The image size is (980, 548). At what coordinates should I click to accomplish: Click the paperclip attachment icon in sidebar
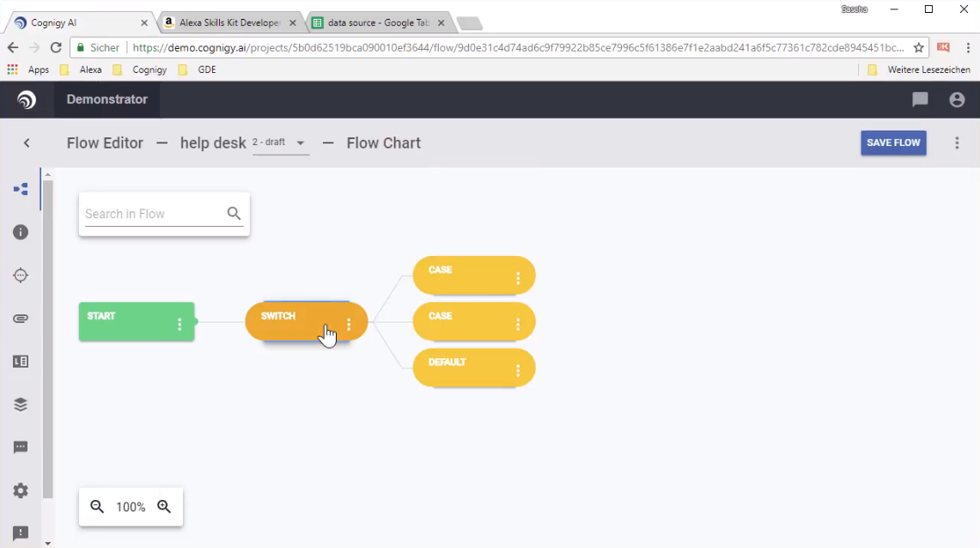pyautogui.click(x=21, y=319)
